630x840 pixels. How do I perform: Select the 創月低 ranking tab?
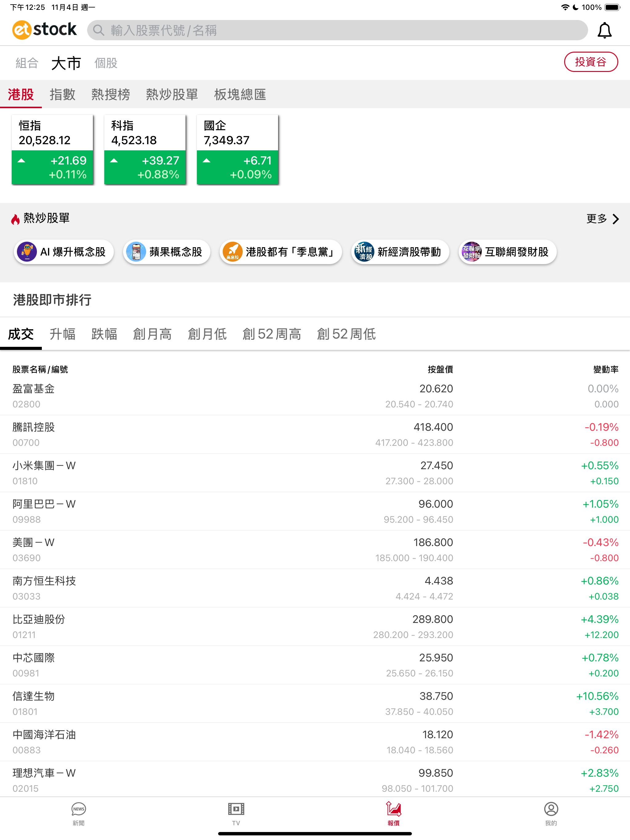tap(207, 334)
